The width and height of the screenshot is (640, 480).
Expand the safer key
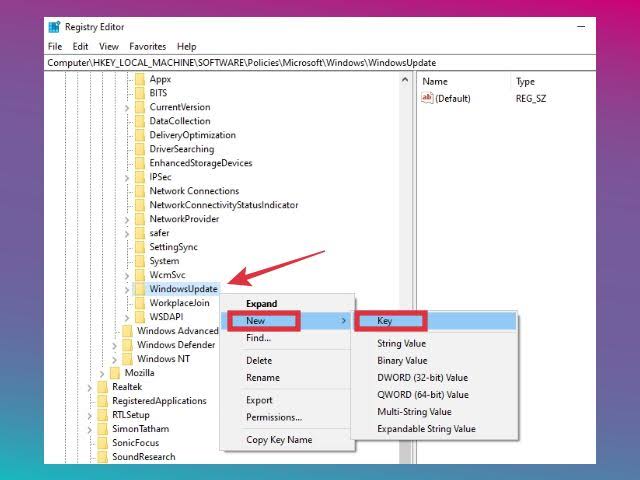tap(127, 234)
